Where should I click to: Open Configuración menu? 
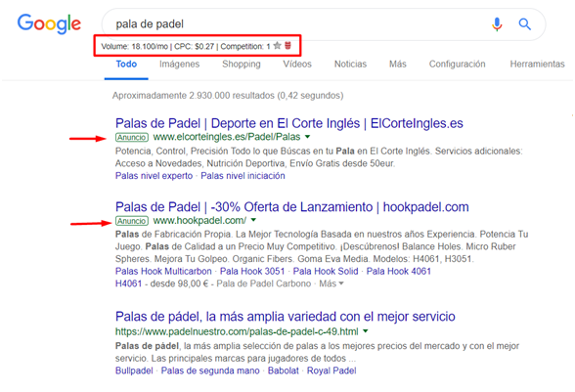coord(457,65)
